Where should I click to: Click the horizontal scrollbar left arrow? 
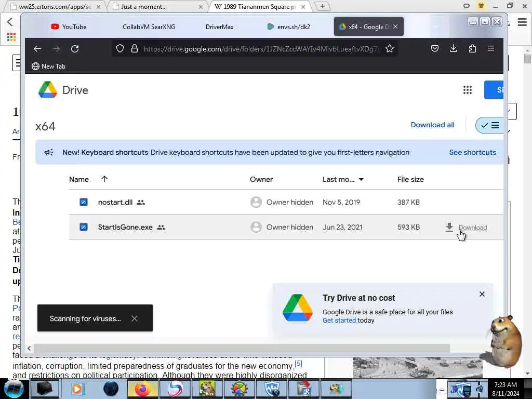tap(29, 348)
